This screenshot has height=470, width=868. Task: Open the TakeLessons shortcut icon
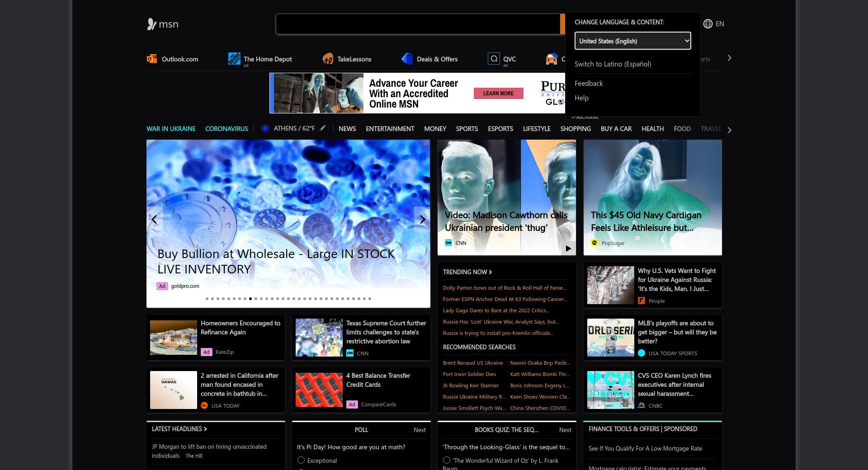(x=328, y=59)
